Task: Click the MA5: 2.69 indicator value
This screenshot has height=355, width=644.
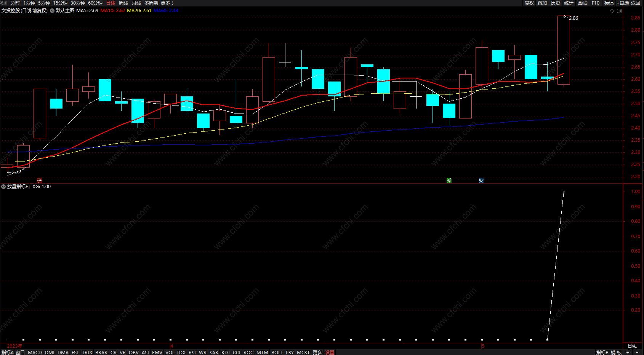Action: coord(87,11)
